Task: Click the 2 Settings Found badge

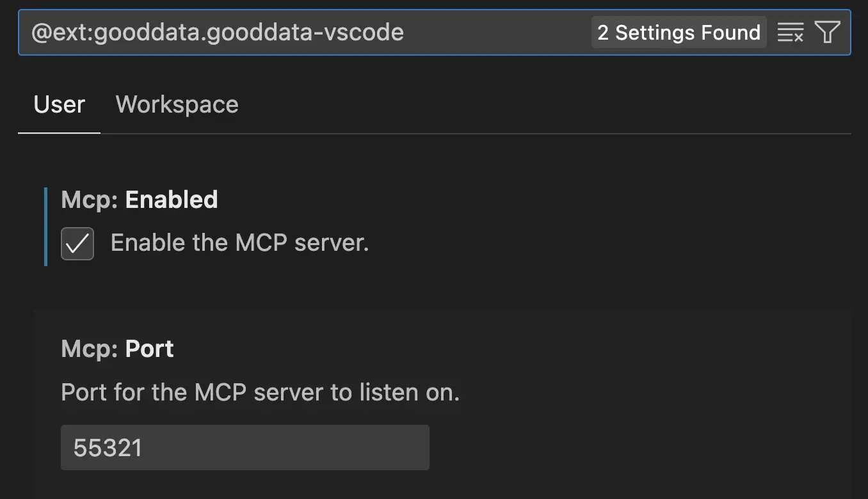Action: click(679, 31)
